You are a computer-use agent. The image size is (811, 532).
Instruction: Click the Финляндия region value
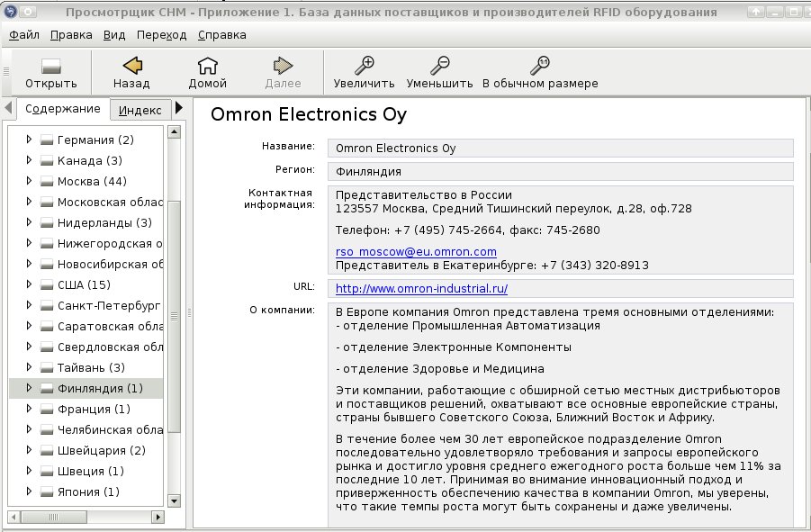tap(560, 171)
